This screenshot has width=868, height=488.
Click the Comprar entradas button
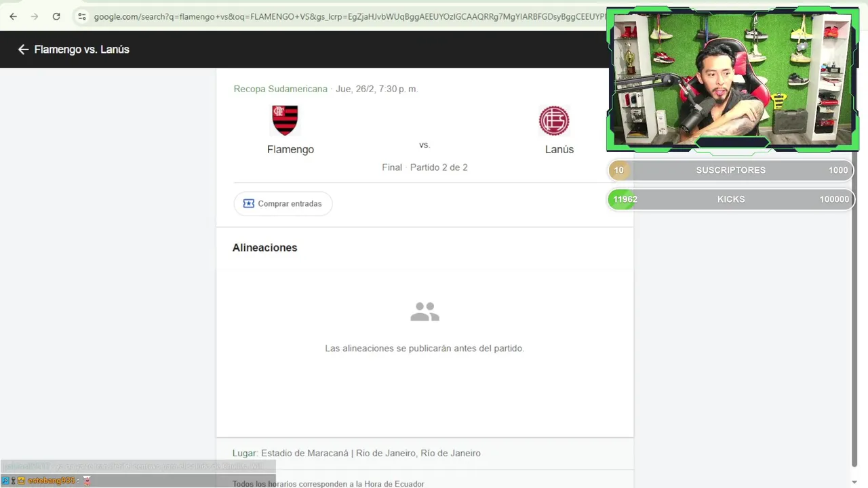tap(283, 203)
